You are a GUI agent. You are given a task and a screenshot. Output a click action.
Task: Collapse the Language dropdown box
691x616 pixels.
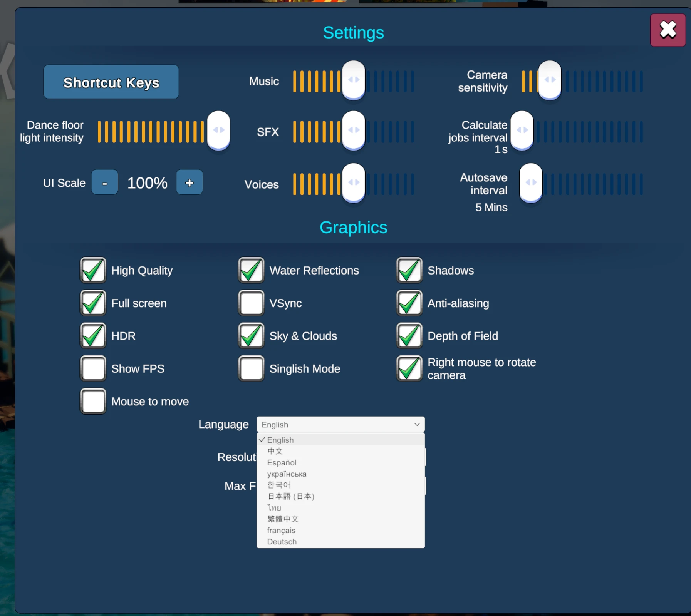(x=340, y=424)
